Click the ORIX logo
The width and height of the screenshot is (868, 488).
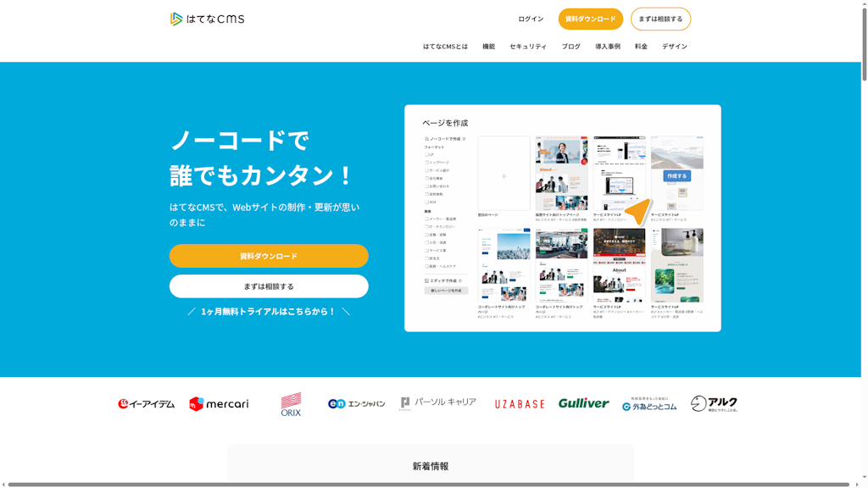click(291, 404)
